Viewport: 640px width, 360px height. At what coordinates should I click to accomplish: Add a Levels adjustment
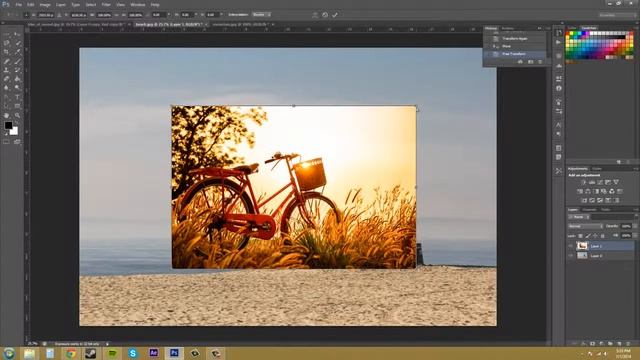[x=592, y=182]
